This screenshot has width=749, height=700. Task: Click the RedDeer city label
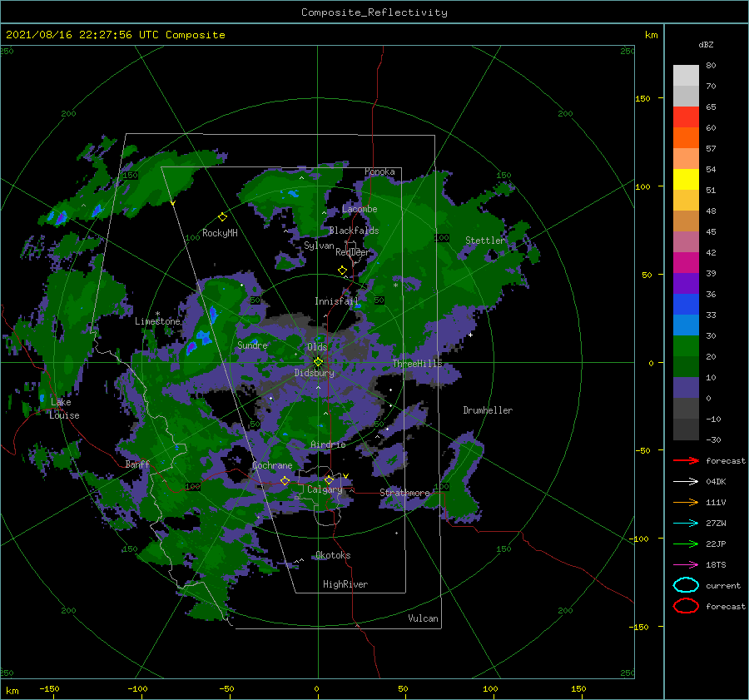tap(353, 252)
